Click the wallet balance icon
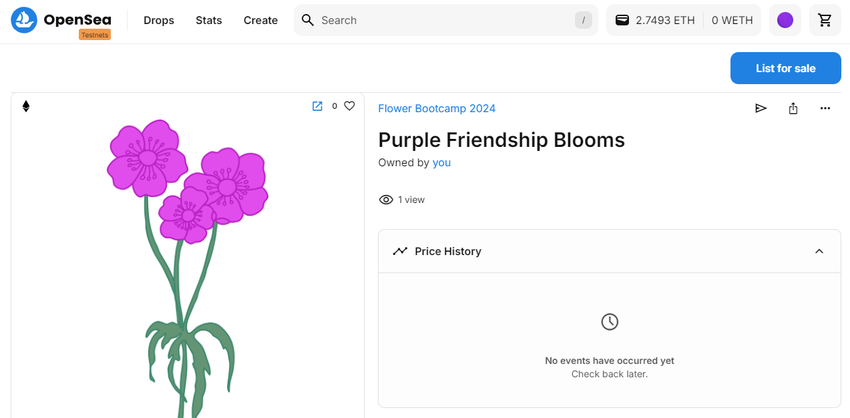Viewport: 850px width, 418px height. (622, 20)
